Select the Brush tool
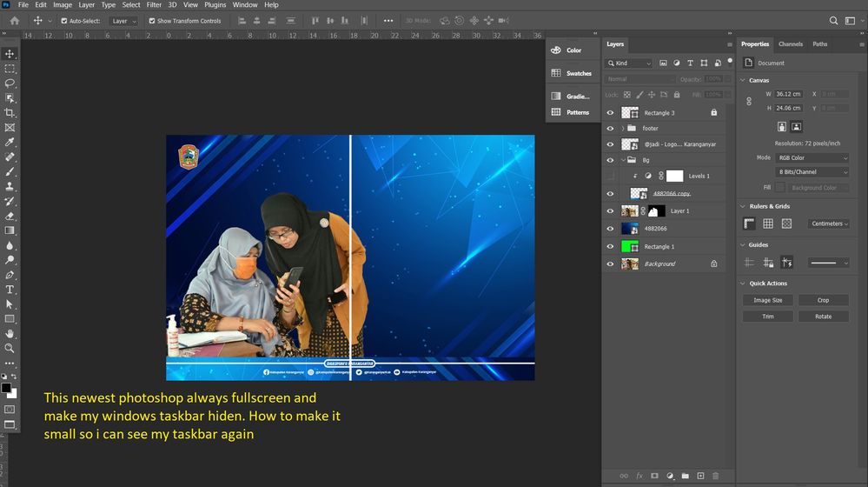The width and height of the screenshot is (868, 487). (10, 171)
